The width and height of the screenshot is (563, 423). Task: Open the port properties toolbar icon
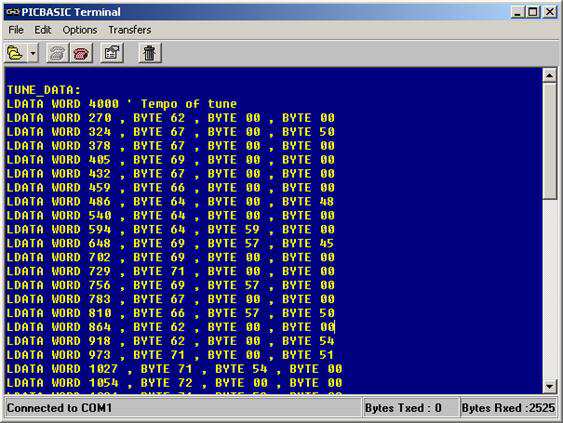[112, 53]
